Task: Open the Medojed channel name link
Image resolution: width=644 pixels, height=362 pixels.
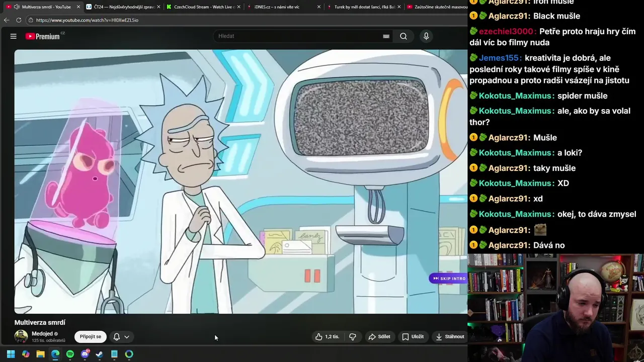Action: click(x=42, y=334)
